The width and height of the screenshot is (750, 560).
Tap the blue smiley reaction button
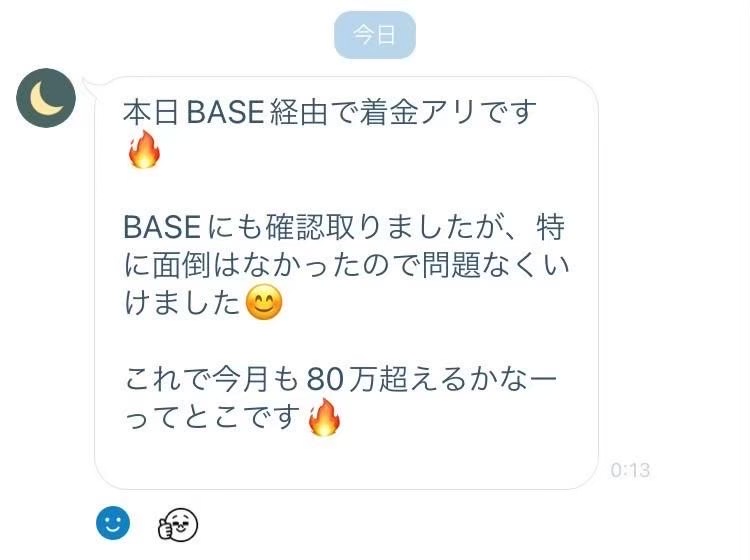pyautogui.click(x=113, y=523)
